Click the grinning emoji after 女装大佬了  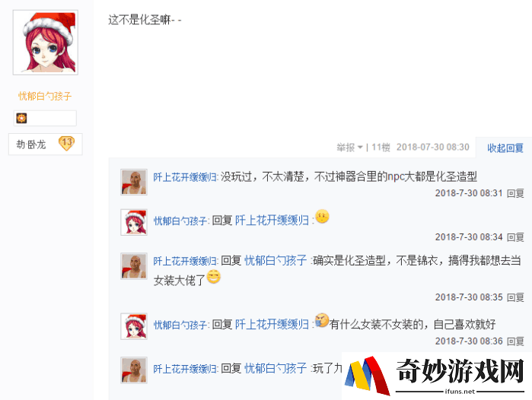(214, 277)
